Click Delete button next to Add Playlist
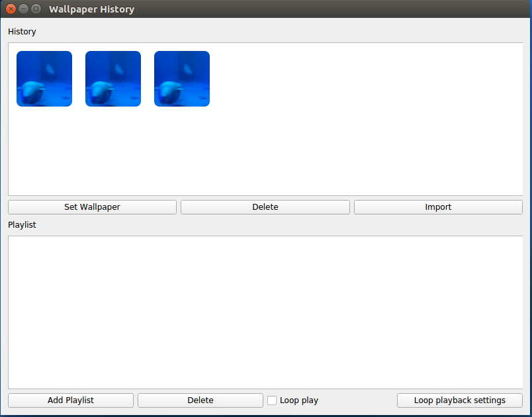 coord(200,400)
